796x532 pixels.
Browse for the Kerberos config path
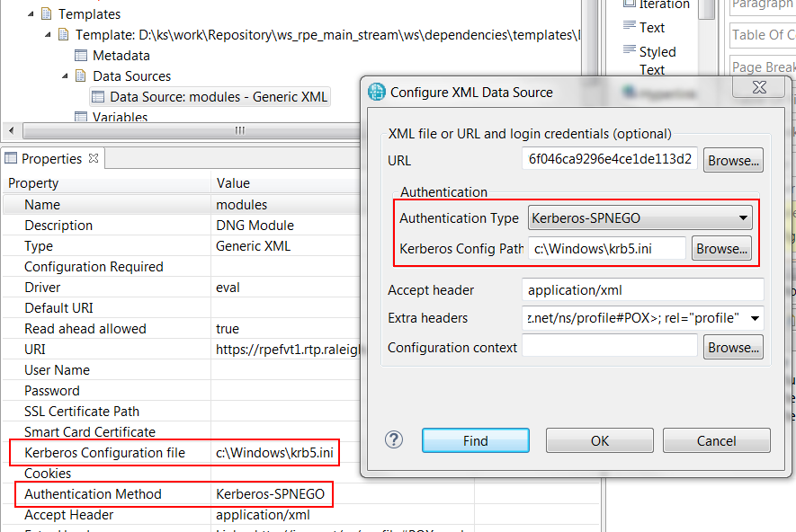720,249
